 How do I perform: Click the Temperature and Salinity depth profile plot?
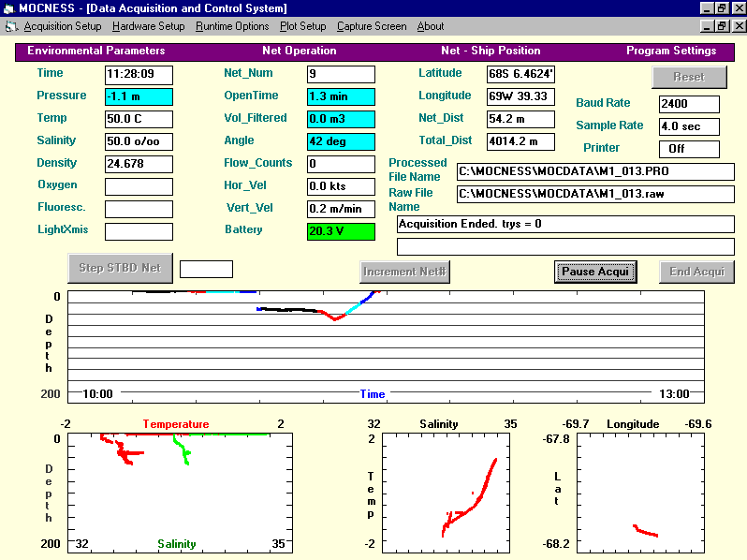pos(180,493)
